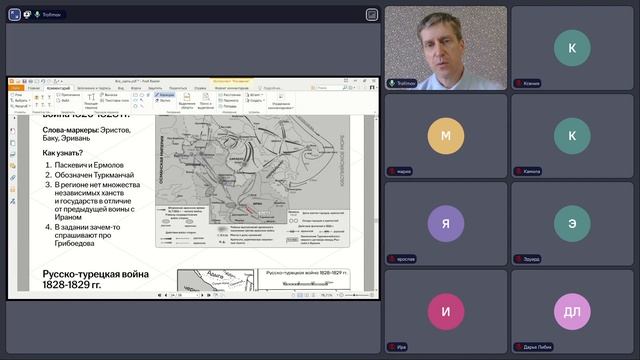Select the Perimeter (Периметр) measure tool
The image size is (640, 360).
(x=229, y=100)
